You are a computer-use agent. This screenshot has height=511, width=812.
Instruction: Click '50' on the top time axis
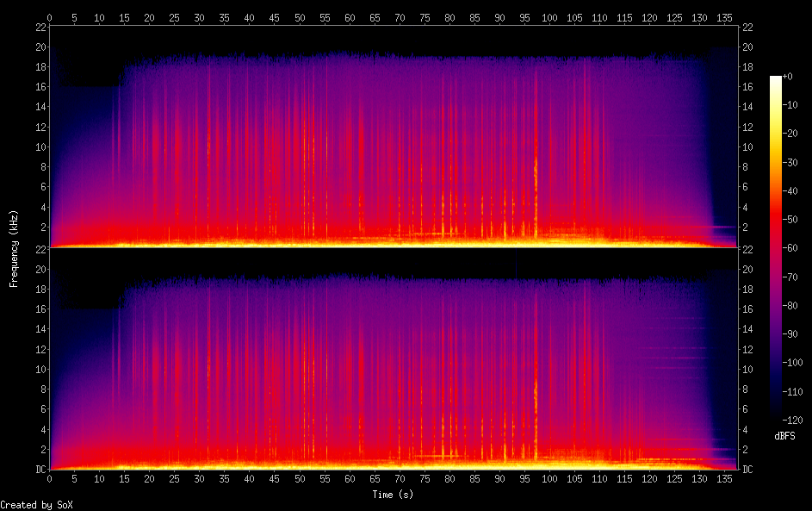tap(300, 17)
